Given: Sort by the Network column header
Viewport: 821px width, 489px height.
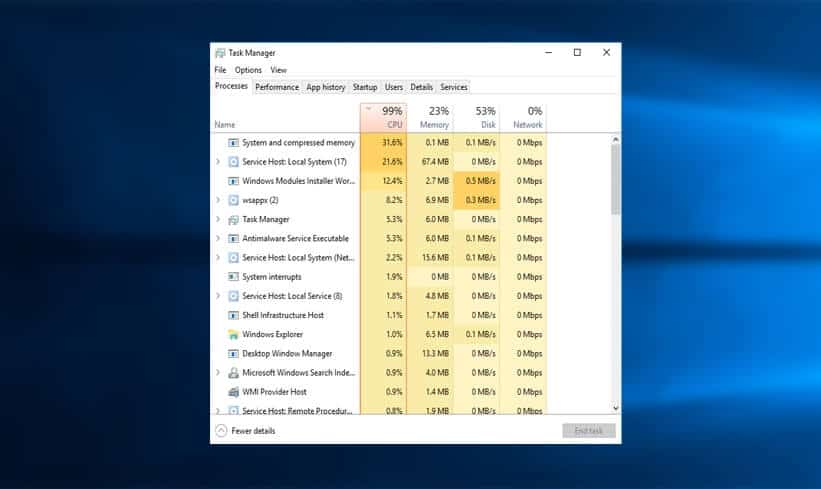Looking at the screenshot, I should [x=523, y=118].
